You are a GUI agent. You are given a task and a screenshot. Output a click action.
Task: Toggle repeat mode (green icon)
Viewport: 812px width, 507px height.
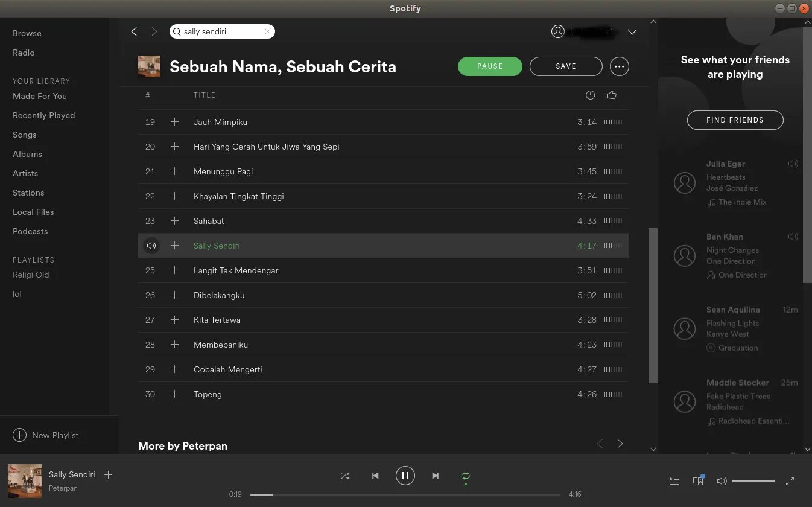(x=465, y=476)
